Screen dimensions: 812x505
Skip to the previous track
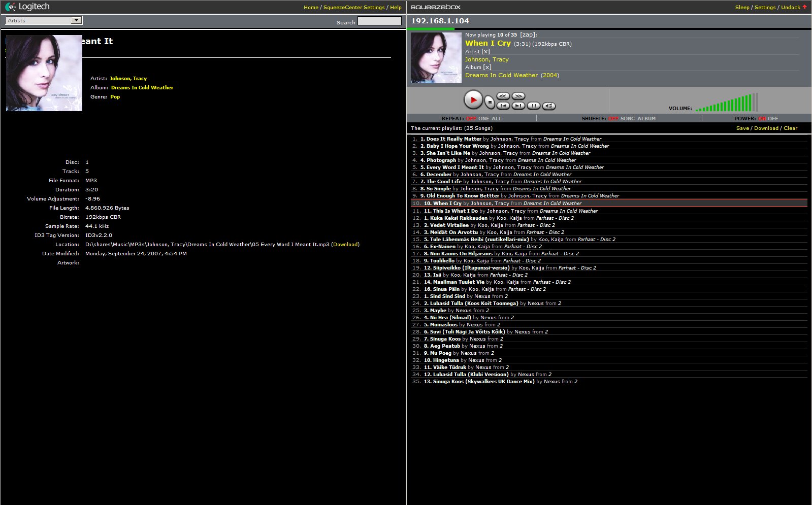click(503, 106)
